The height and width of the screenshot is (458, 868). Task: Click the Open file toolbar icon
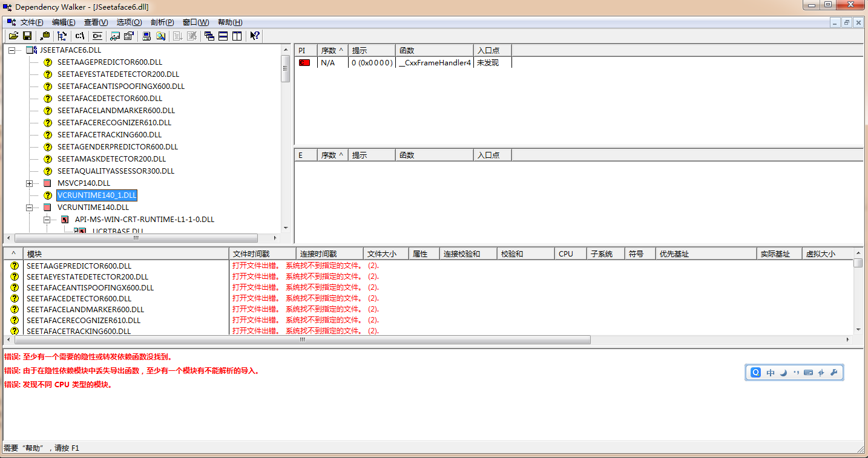[x=13, y=36]
